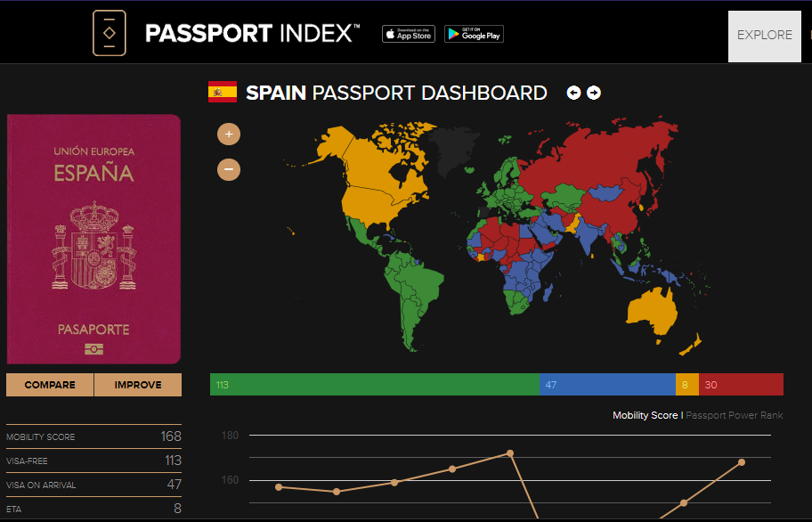Open the EXPLORE menu item
Screen dimensions: 812x522
click(x=764, y=36)
